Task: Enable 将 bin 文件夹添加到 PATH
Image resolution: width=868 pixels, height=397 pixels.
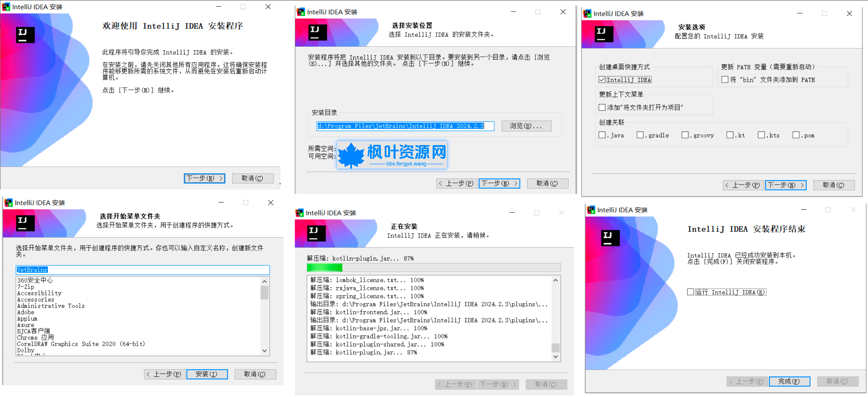Action: point(725,79)
